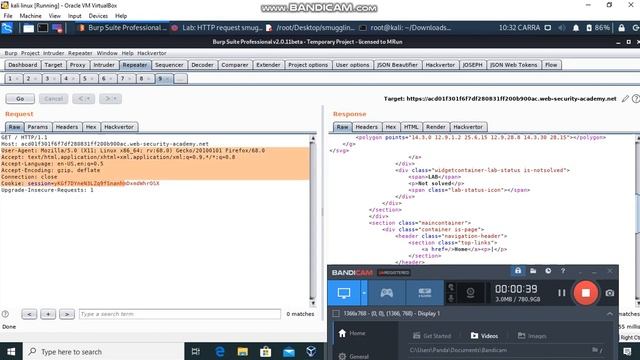
Task: Open the Proxy tab
Action: pos(77,64)
